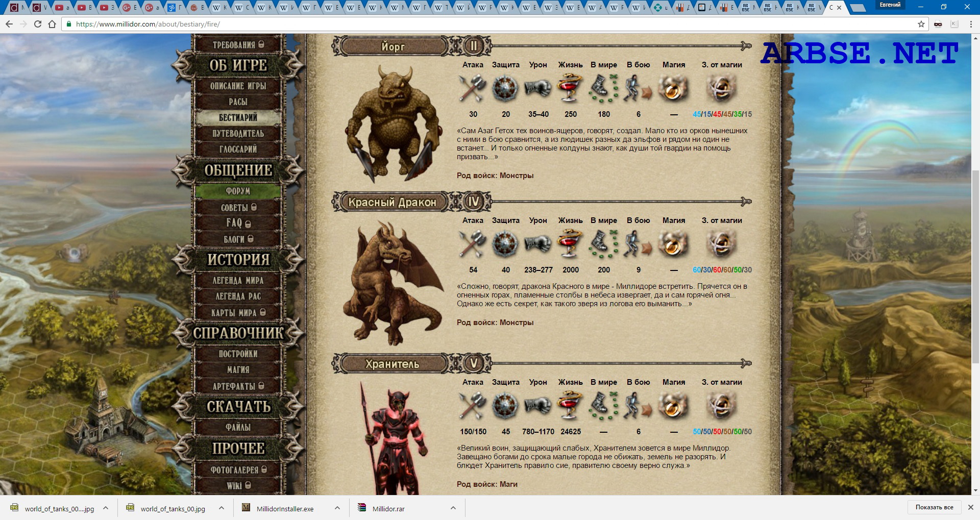The height and width of the screenshot is (520, 980).
Task: Expand options for Millidor.rar download
Action: coord(453,508)
